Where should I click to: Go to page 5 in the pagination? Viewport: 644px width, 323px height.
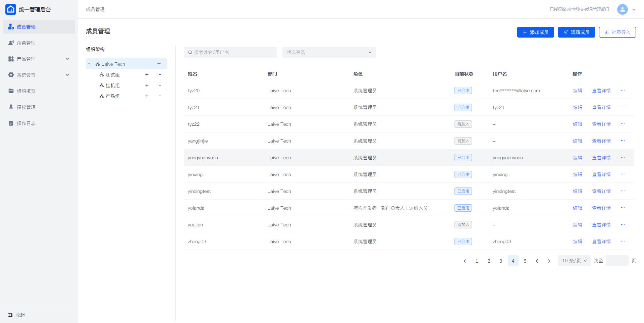(525, 261)
